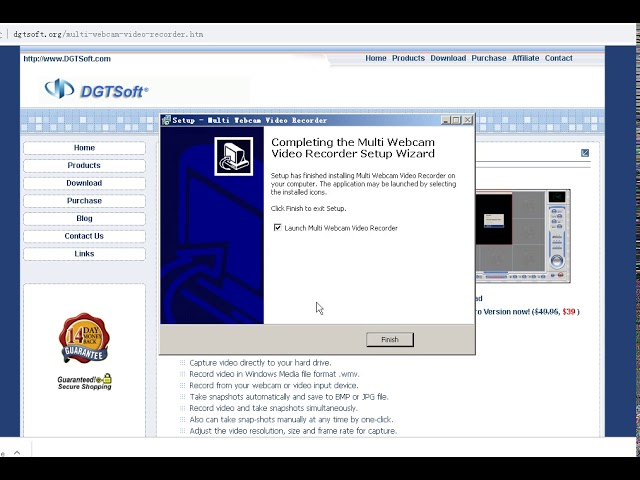Image resolution: width=640 pixels, height=480 pixels.
Task: Click the http://www.DGTSoft.com header link
Action: coord(67,58)
